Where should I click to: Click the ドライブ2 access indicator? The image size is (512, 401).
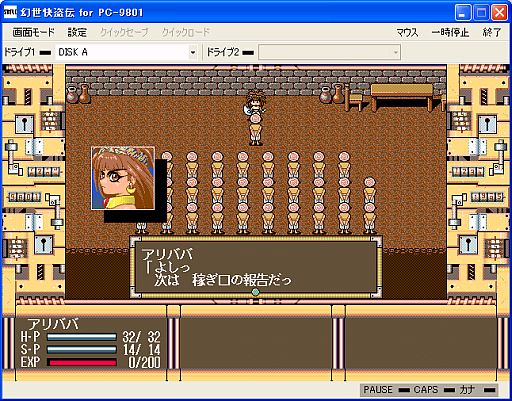(x=248, y=53)
